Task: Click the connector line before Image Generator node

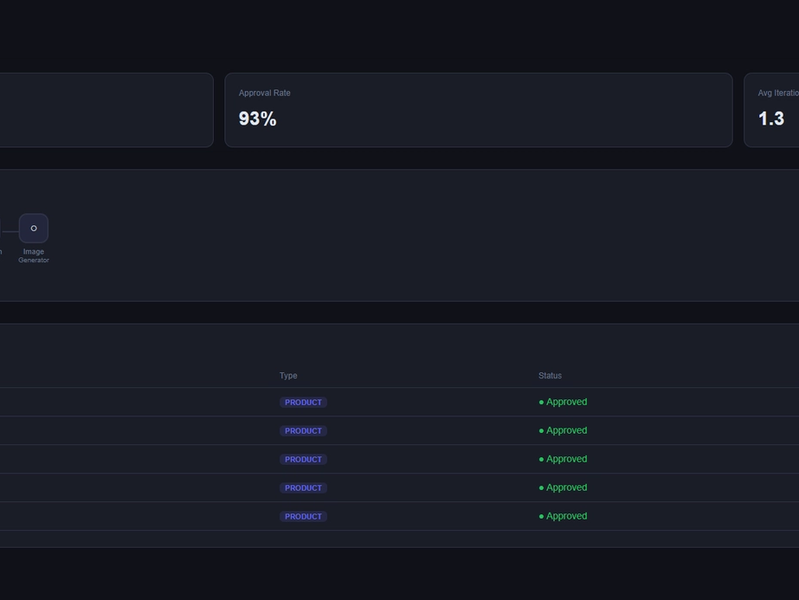Action: point(9,229)
